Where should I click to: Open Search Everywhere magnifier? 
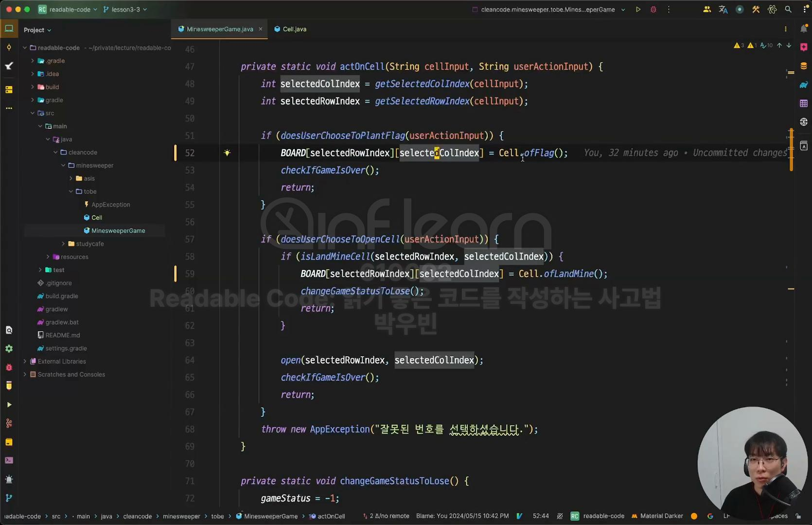[788, 9]
